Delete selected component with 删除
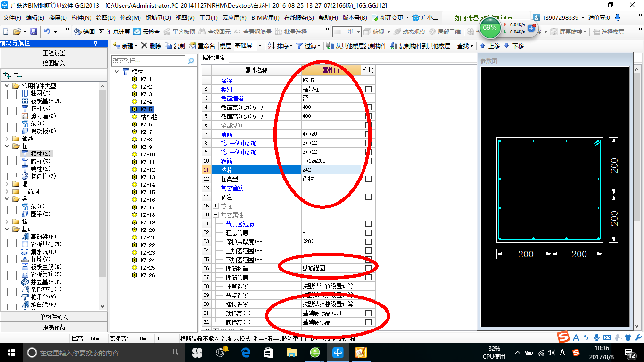The height and width of the screenshot is (362, 644). click(151, 46)
